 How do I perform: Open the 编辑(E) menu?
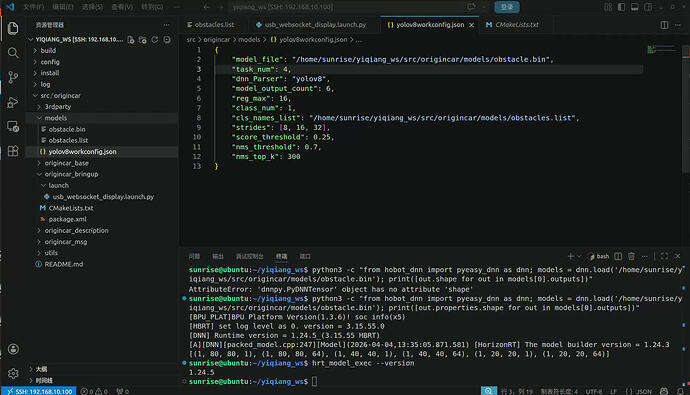(62, 7)
